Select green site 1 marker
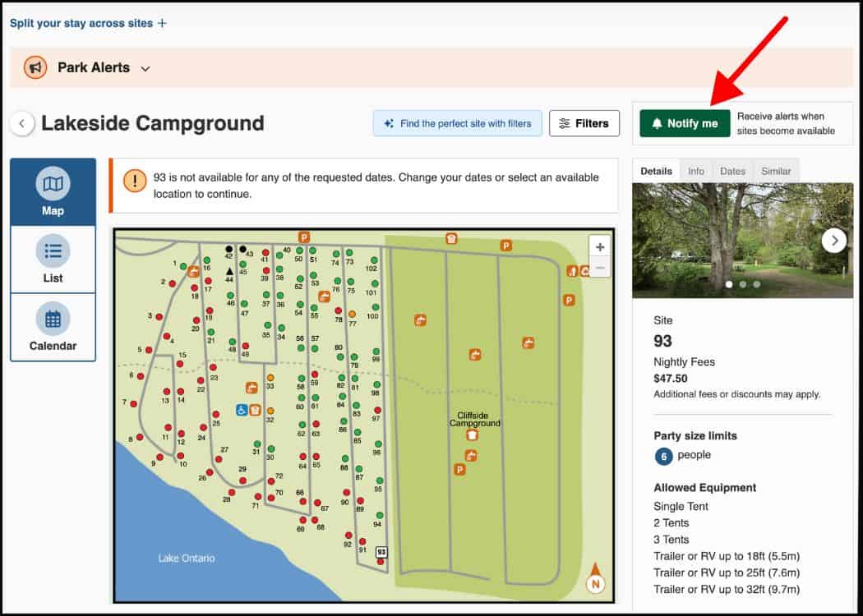This screenshot has width=863, height=616. coord(183,266)
